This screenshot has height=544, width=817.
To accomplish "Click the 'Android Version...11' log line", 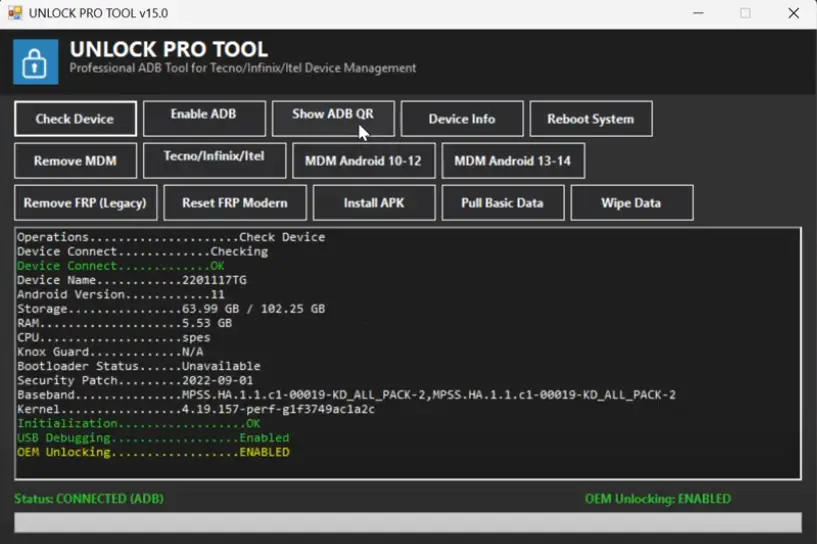I will coord(121,294).
